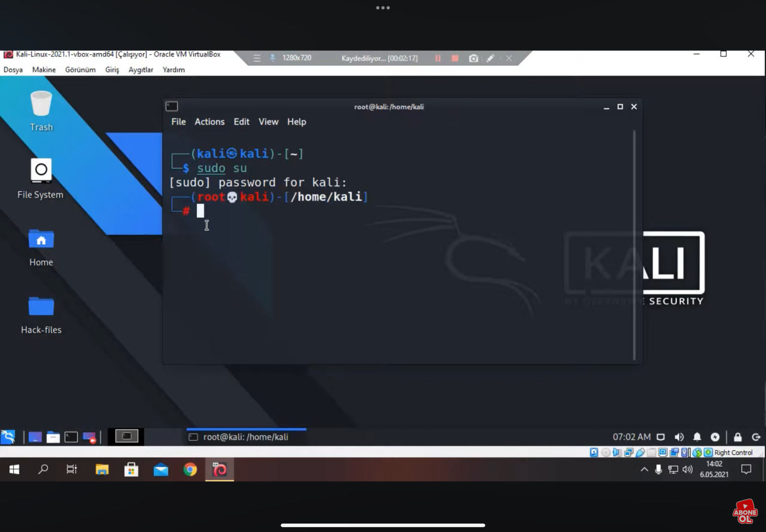Click the screen recorder launcher in Kali panel
The image size is (766, 532).
pyautogui.click(x=90, y=437)
